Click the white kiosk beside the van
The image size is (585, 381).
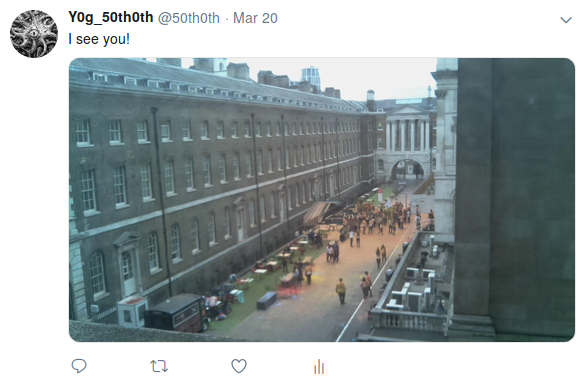(x=131, y=311)
